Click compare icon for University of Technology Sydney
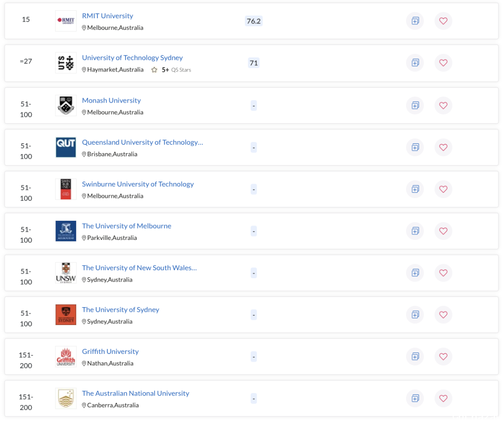Image resolution: width=504 pixels, height=422 pixels. [415, 63]
